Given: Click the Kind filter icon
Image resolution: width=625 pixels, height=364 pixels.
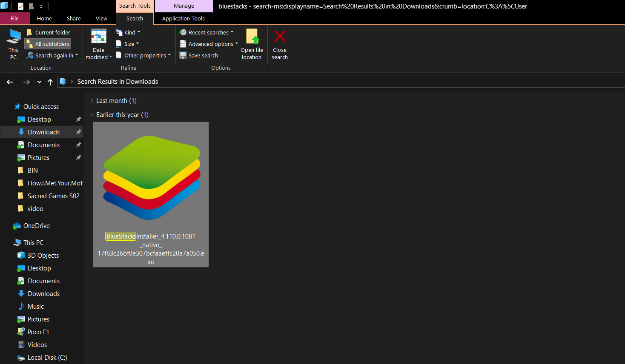Looking at the screenshot, I should (x=119, y=32).
